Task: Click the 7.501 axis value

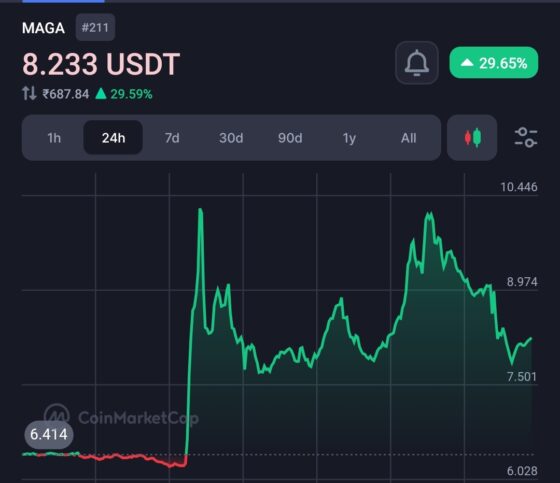Action: click(x=522, y=377)
